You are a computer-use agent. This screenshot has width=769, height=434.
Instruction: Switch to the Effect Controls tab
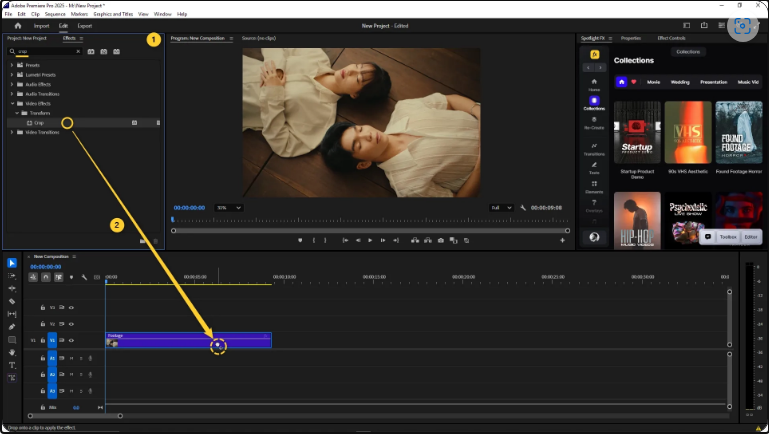(671, 38)
